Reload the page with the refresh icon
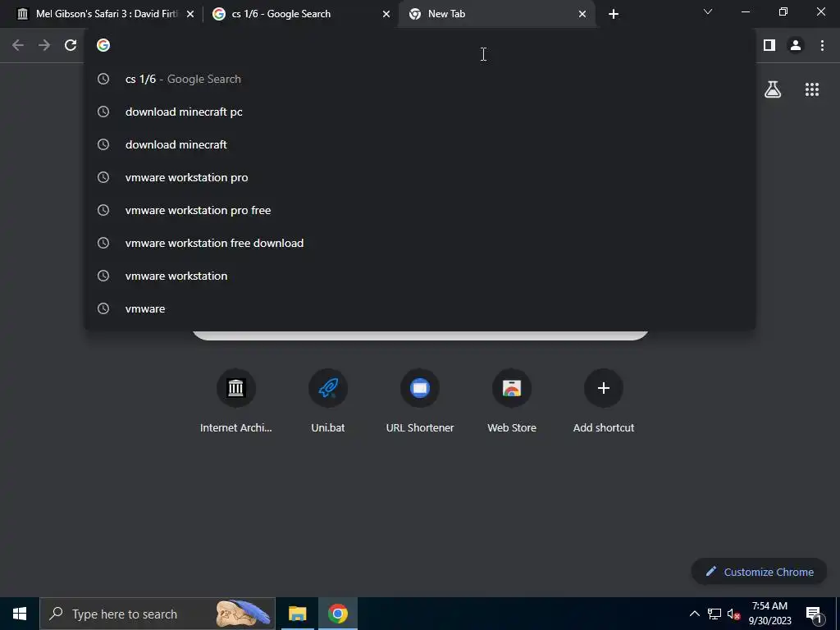Screen dimensions: 840x630 click(71, 46)
